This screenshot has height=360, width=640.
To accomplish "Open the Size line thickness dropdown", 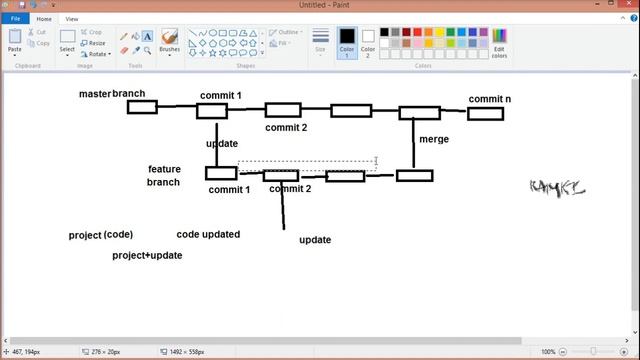I will (320, 43).
